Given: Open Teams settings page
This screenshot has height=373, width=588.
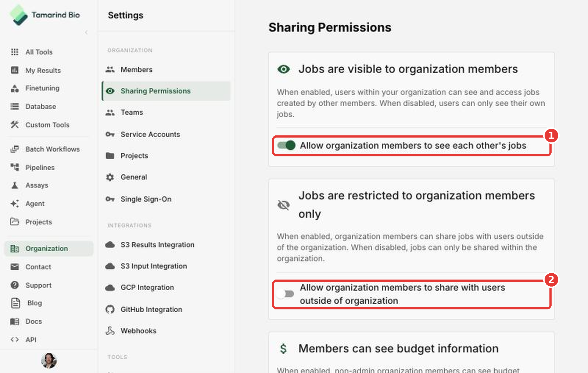Looking at the screenshot, I should 132,112.
